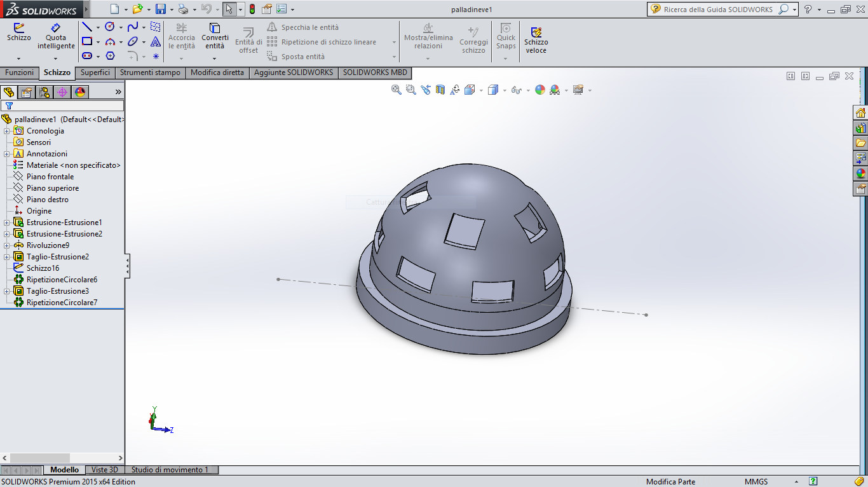This screenshot has width=868, height=487.
Task: Click the Open folder icon
Action: [137, 9]
